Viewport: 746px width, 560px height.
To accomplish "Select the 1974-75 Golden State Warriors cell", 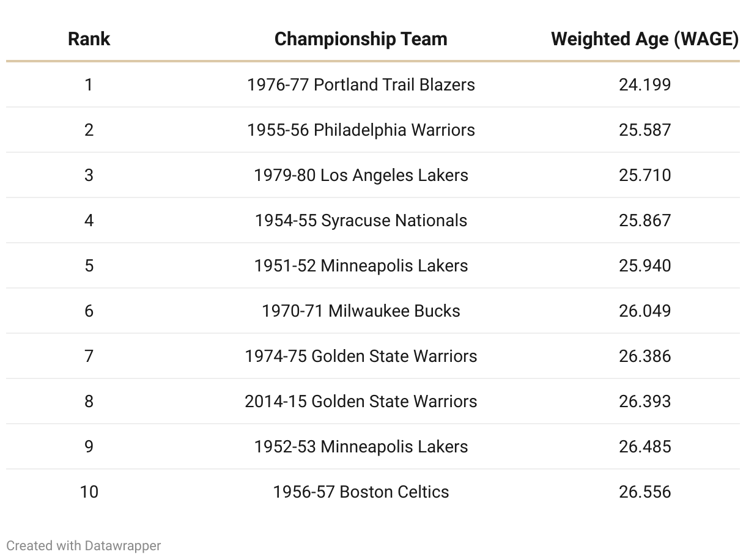I will 361,356.
